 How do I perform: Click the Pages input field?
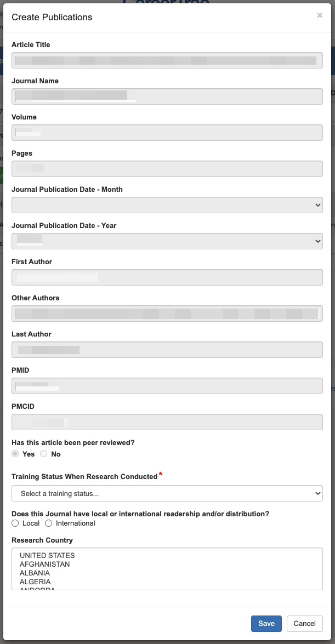pos(167,169)
